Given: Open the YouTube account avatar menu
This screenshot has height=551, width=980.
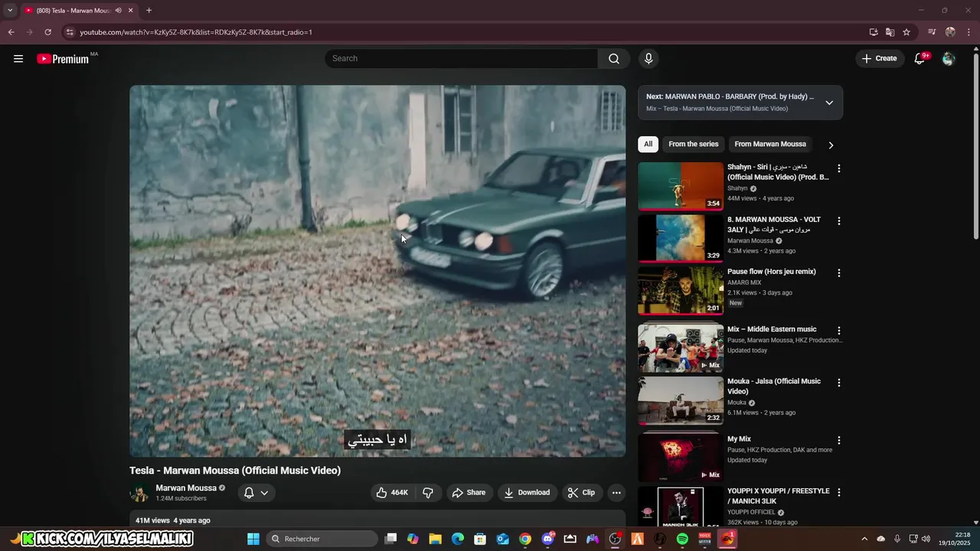Looking at the screenshot, I should [x=949, y=58].
